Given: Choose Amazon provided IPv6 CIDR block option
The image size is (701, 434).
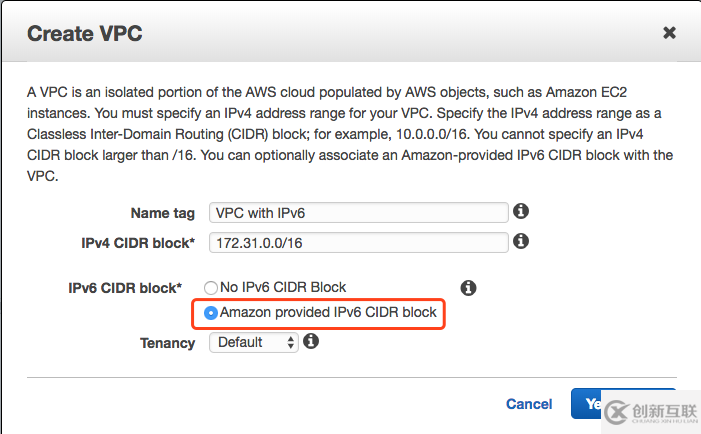Looking at the screenshot, I should pos(211,313).
